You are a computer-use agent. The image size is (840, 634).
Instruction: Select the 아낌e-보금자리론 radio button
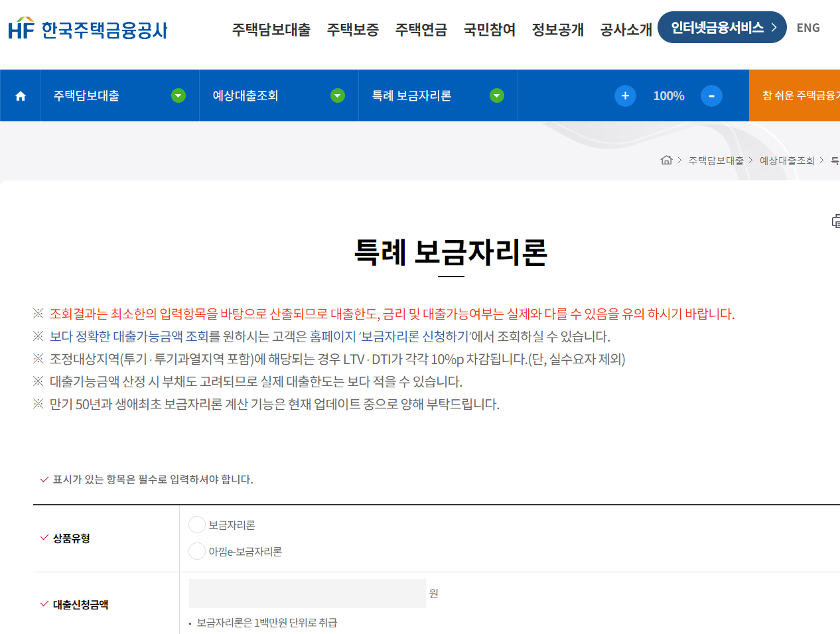(196, 550)
